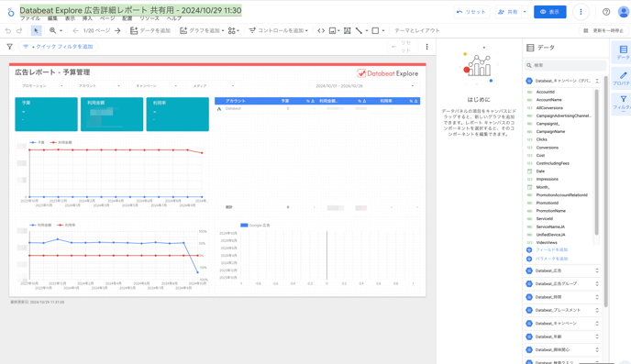
Task: Switch to the フィルタ filter side tab
Action: [x=622, y=104]
